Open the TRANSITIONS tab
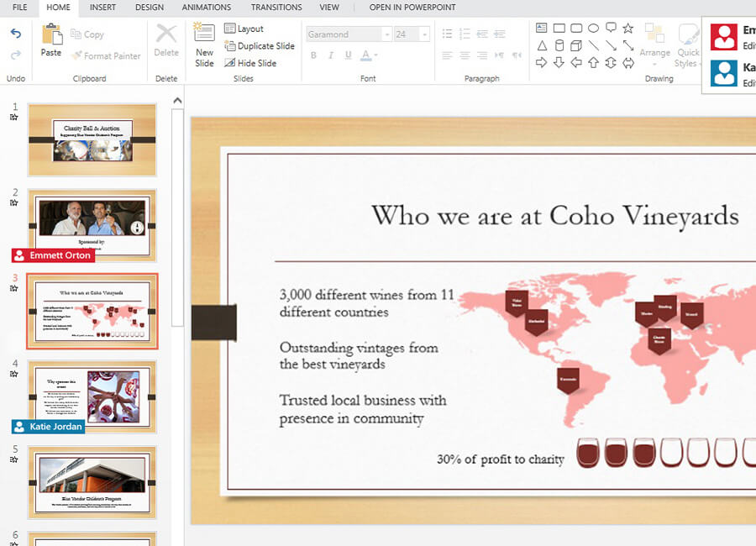Viewport: 756px width, 546px height. 276,8
